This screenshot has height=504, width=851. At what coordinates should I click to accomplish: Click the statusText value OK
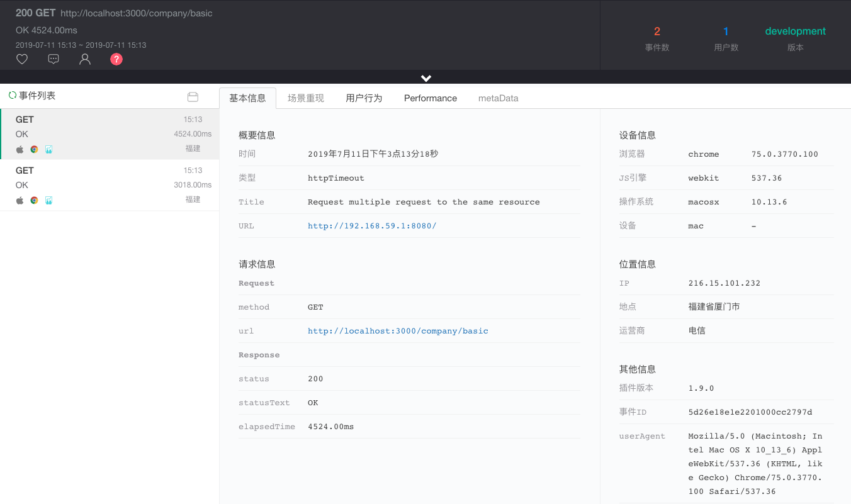[313, 403]
